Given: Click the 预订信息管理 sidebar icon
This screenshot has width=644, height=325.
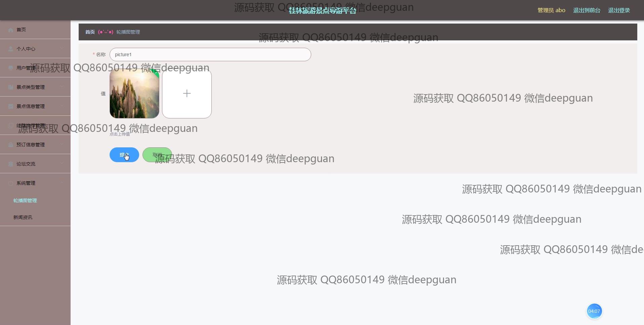Looking at the screenshot, I should 11,145.
